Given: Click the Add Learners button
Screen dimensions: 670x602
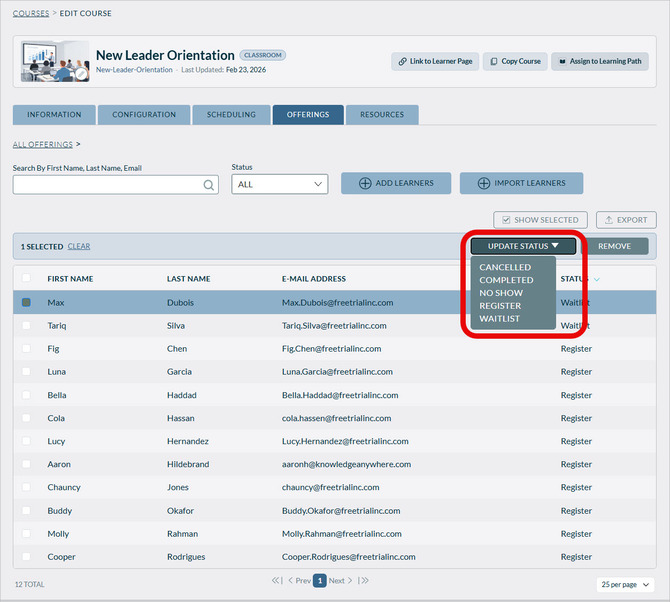Looking at the screenshot, I should (396, 183).
